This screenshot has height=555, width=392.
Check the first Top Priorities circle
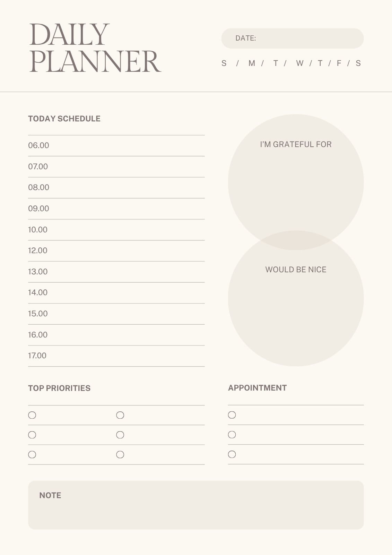click(x=32, y=415)
